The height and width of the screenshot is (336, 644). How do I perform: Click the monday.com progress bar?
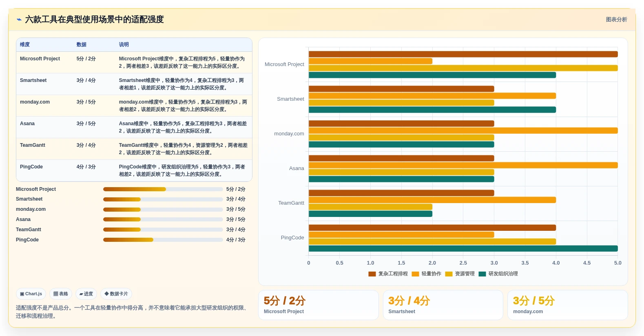click(x=163, y=210)
